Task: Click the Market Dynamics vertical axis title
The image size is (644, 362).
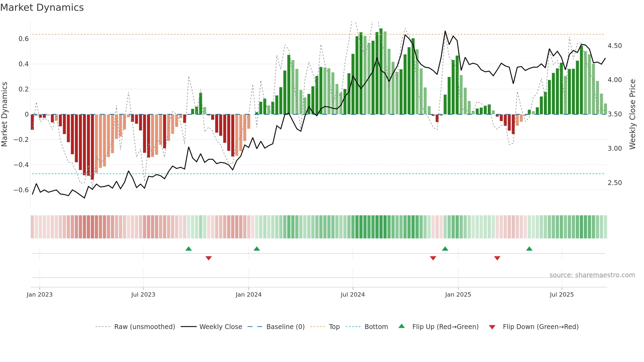Action: 4,114
